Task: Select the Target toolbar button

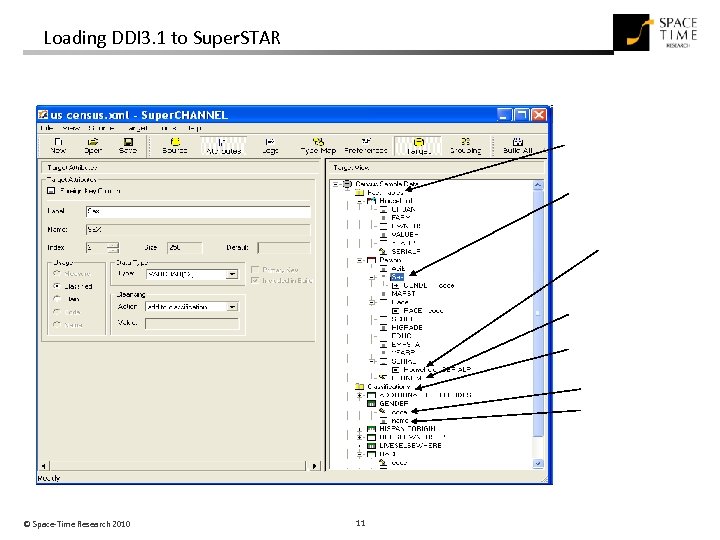Action: point(418,146)
